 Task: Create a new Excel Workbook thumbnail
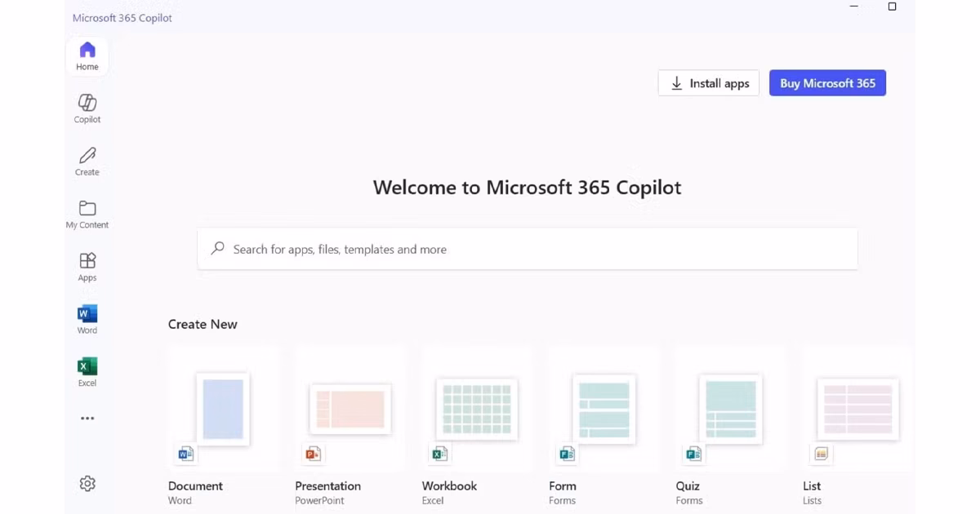(477, 408)
